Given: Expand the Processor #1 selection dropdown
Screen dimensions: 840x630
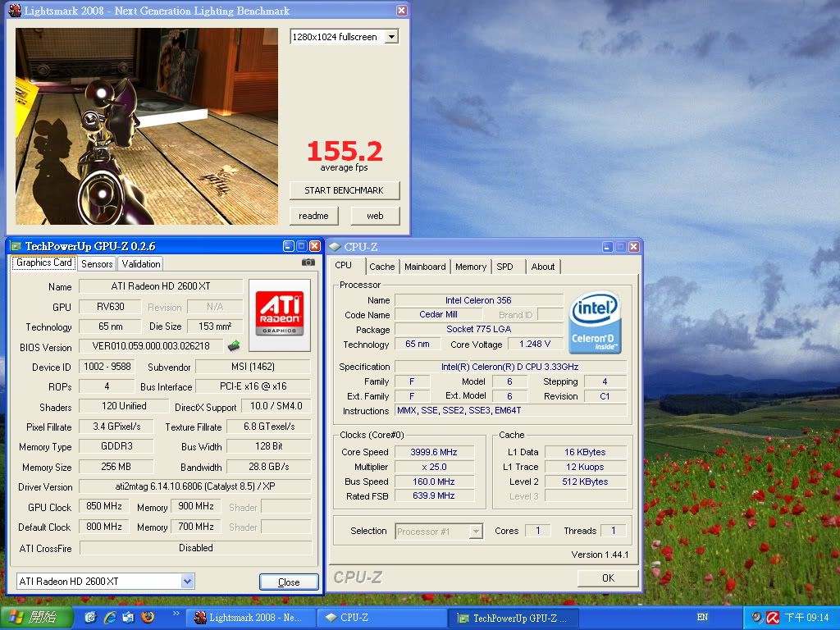Looking at the screenshot, I should [x=476, y=532].
